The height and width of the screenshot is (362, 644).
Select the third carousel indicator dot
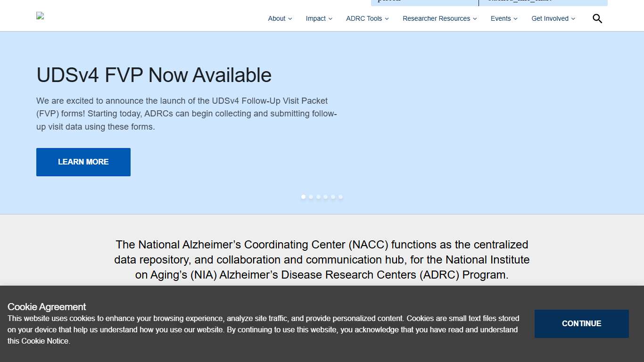pos(318,197)
